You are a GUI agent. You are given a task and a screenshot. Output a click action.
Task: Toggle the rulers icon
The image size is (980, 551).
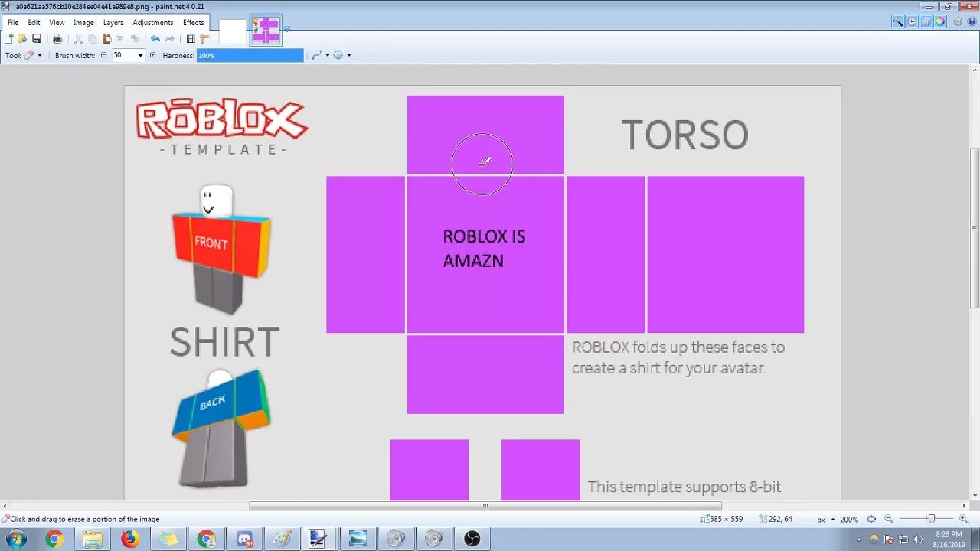tap(204, 39)
